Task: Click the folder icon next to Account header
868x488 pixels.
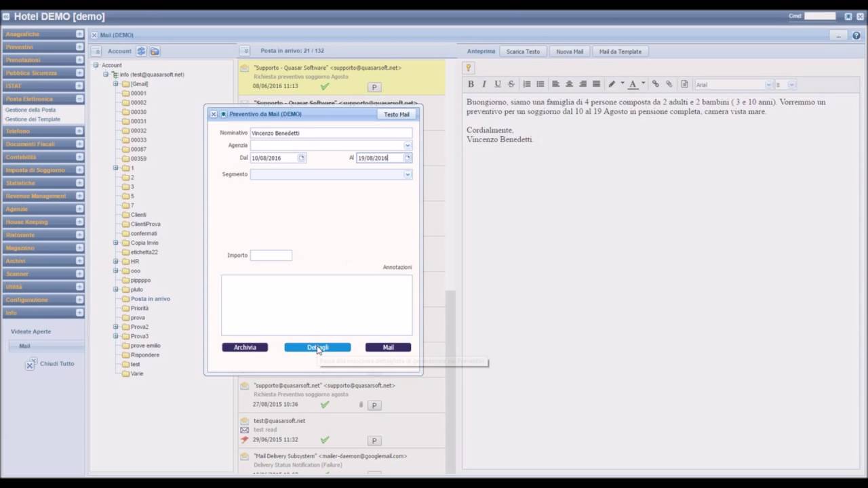Action: pyautogui.click(x=155, y=51)
